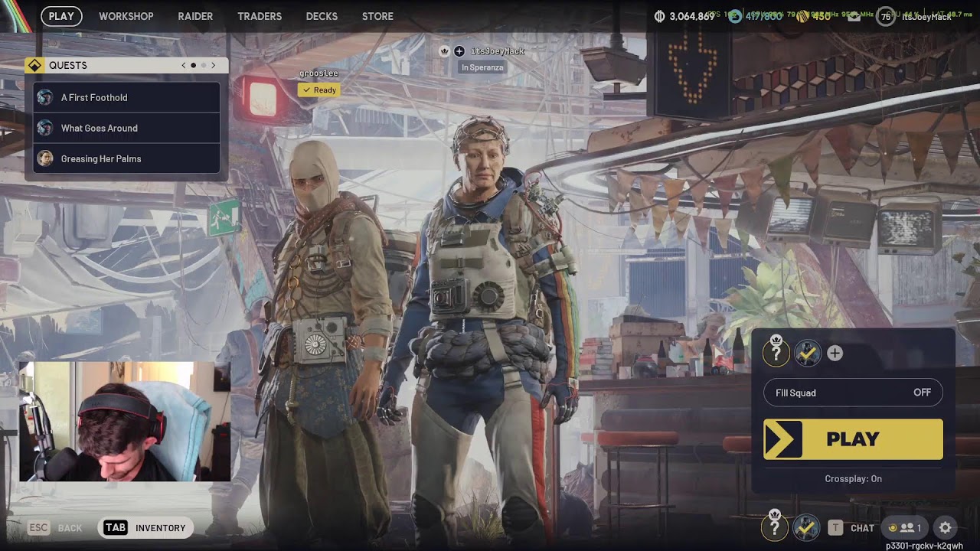
Task: Click the yellow striped token currency icon
Action: (802, 16)
